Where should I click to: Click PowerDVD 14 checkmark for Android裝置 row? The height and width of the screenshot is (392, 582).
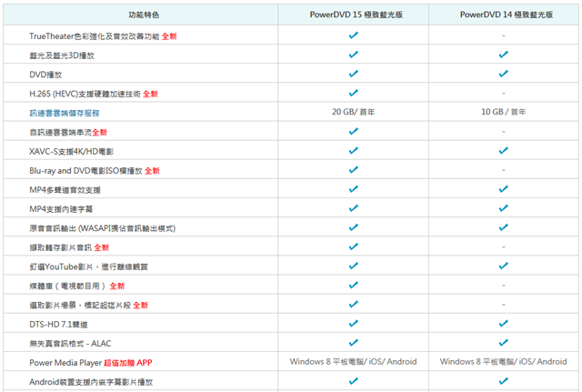503,381
